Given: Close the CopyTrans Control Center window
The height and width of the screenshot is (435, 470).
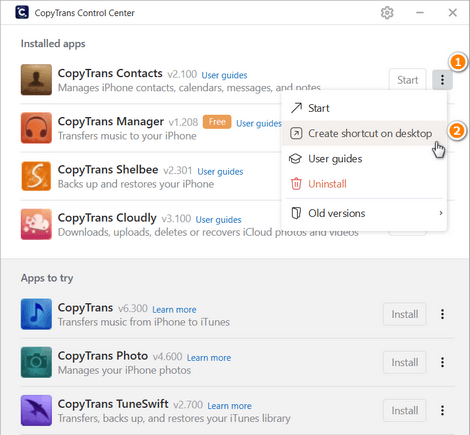Looking at the screenshot, I should tap(452, 13).
